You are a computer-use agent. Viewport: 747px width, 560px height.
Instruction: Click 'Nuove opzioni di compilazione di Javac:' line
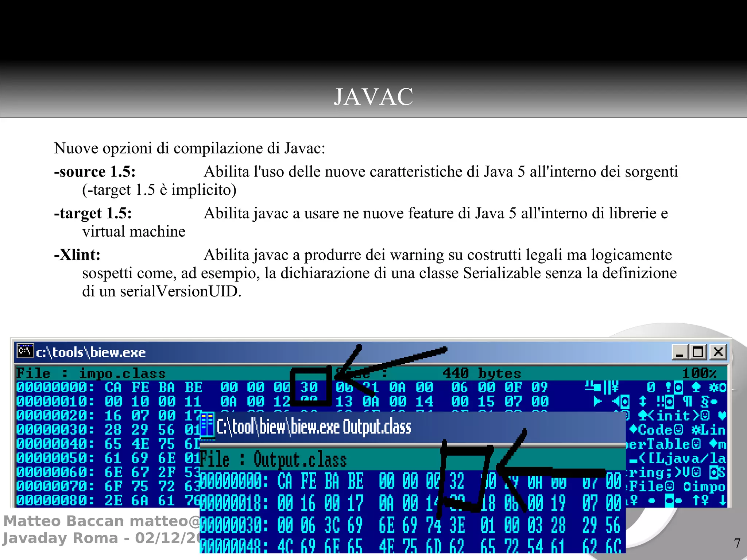(190, 148)
